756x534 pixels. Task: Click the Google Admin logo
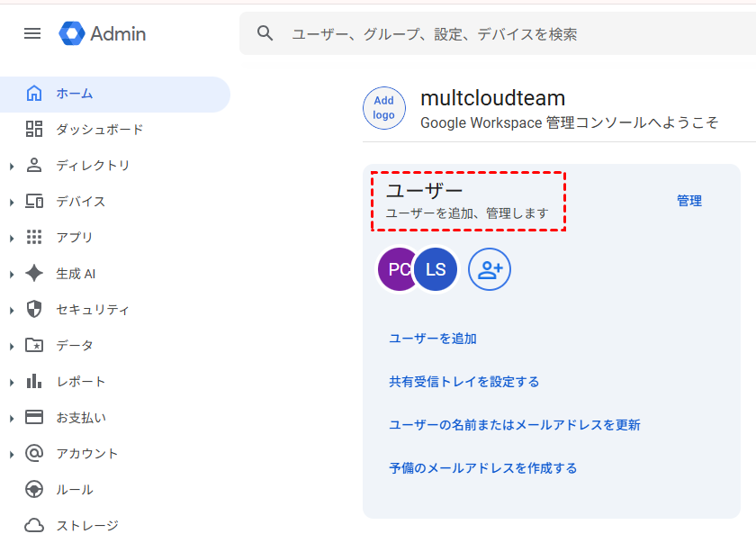(103, 33)
